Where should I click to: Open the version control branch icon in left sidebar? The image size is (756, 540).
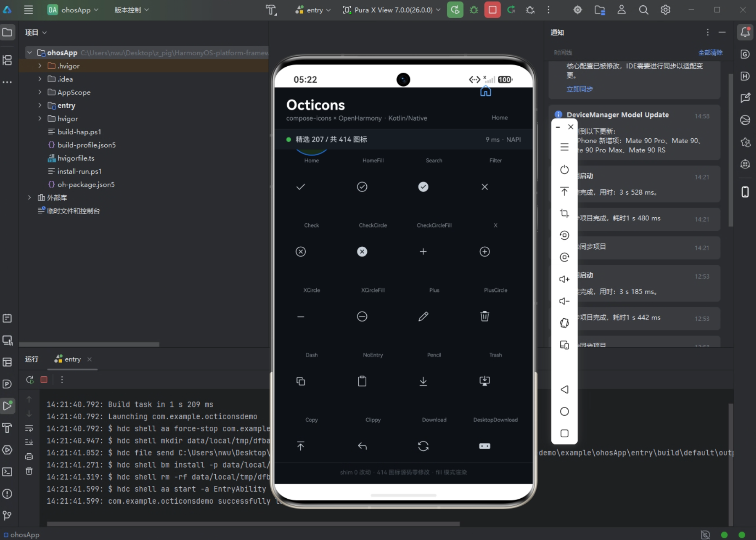tap(7, 515)
